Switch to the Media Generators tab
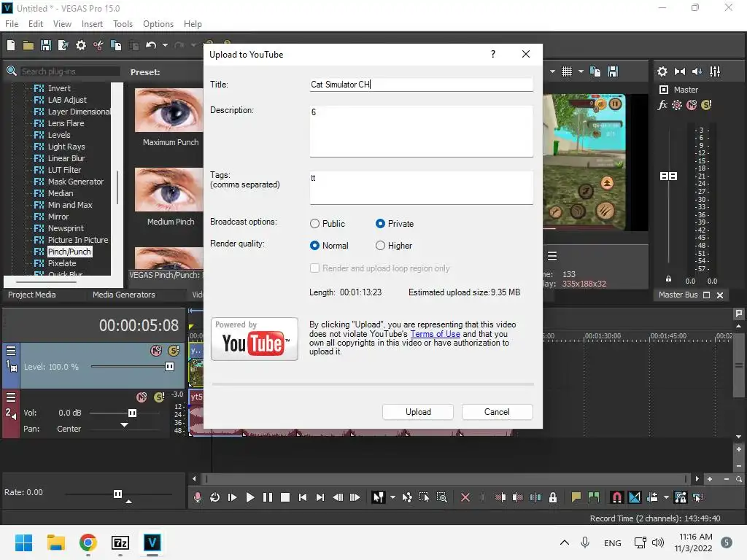Viewport: 747px width, 560px height. (124, 295)
